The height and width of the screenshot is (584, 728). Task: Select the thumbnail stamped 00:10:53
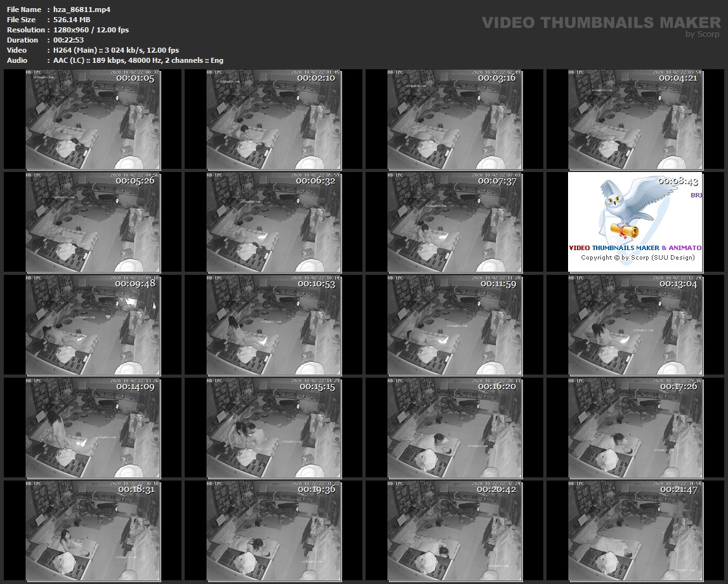274,325
